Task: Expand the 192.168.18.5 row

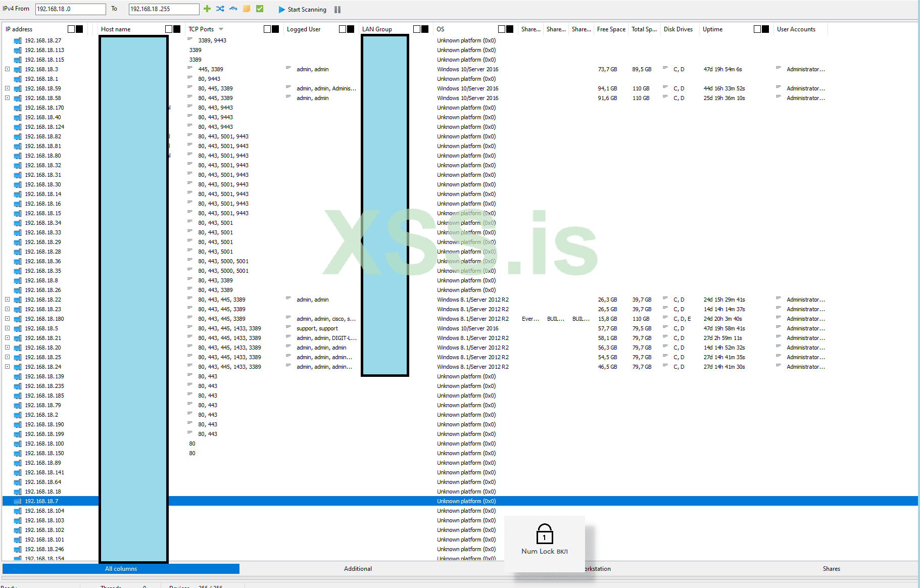Action: click(7, 328)
